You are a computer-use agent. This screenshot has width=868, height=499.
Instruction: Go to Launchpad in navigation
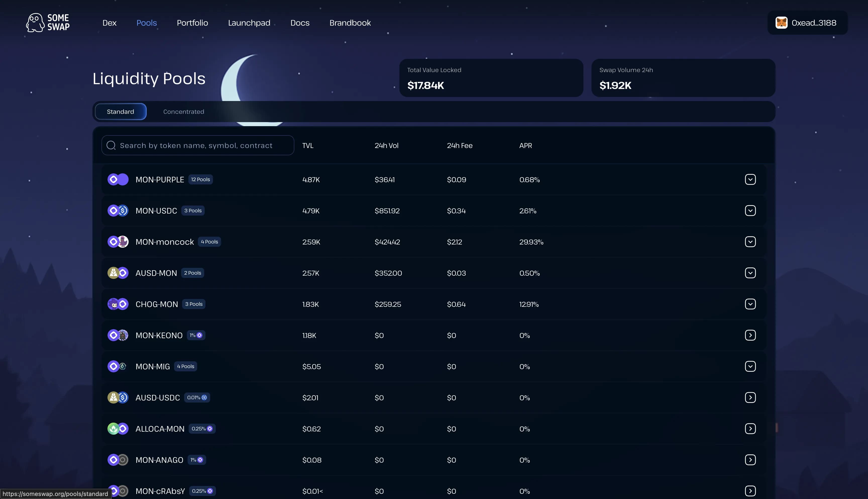pos(249,23)
